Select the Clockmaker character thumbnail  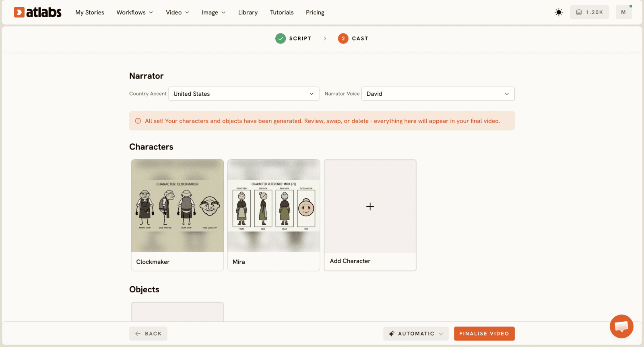178,206
